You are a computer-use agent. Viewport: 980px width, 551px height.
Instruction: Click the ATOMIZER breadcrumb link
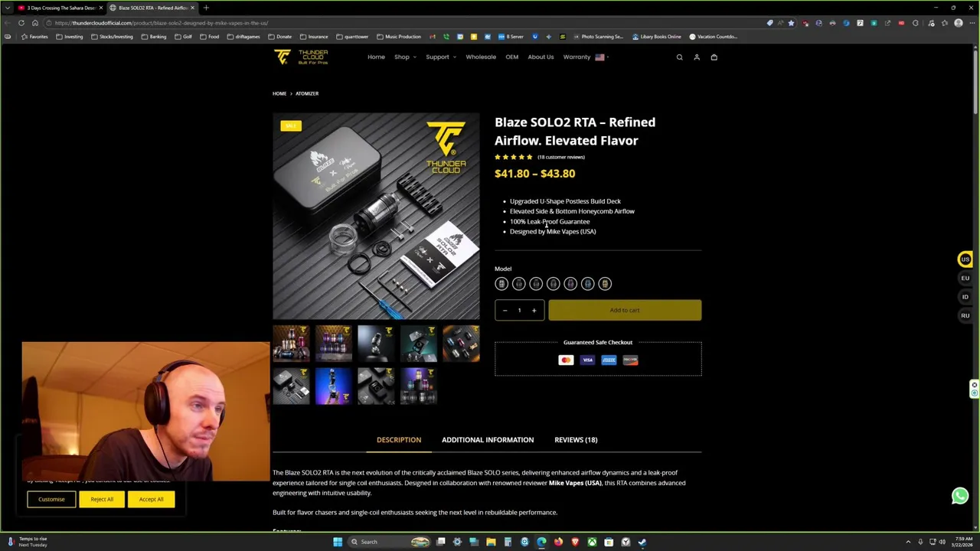[x=307, y=93]
